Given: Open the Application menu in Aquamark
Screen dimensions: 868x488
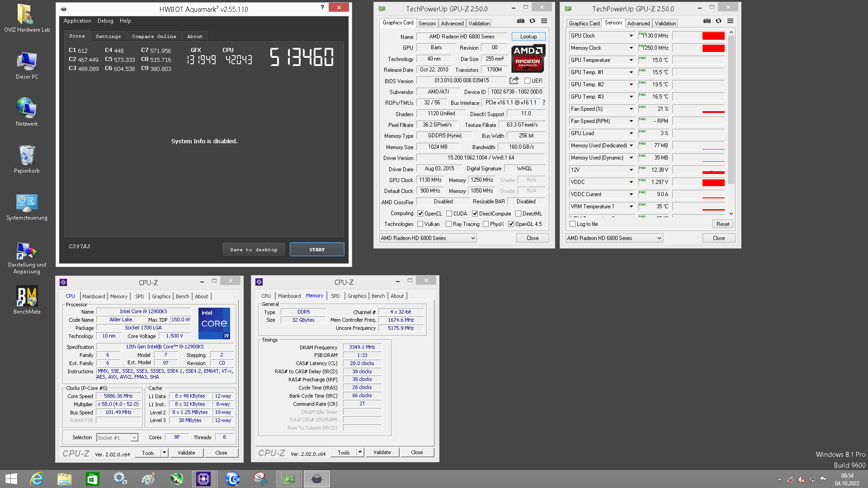Looking at the screenshot, I should (x=77, y=21).
